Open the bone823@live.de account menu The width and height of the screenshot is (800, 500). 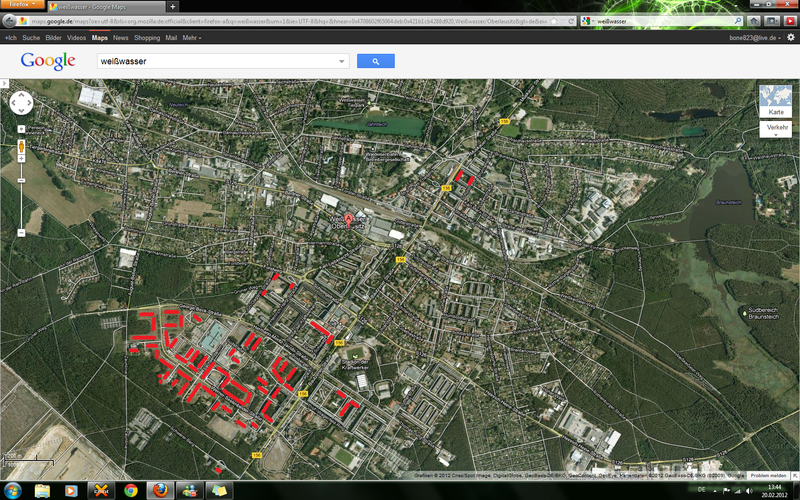[x=755, y=38]
